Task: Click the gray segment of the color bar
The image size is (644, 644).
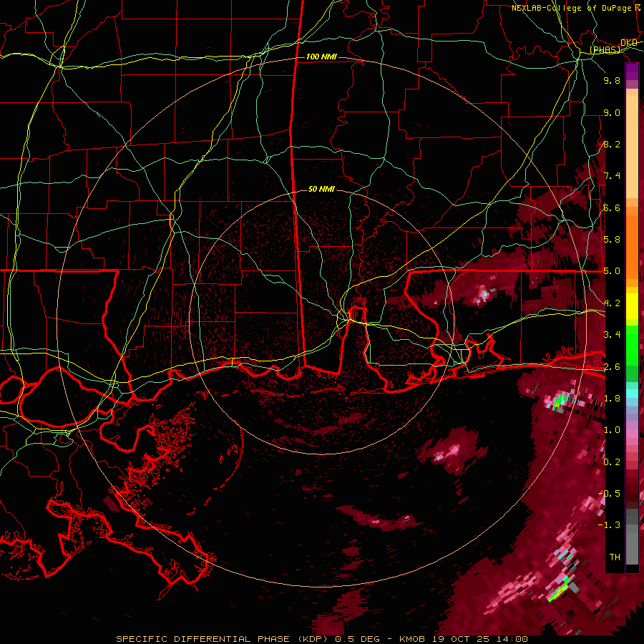Action: pyautogui.click(x=632, y=536)
